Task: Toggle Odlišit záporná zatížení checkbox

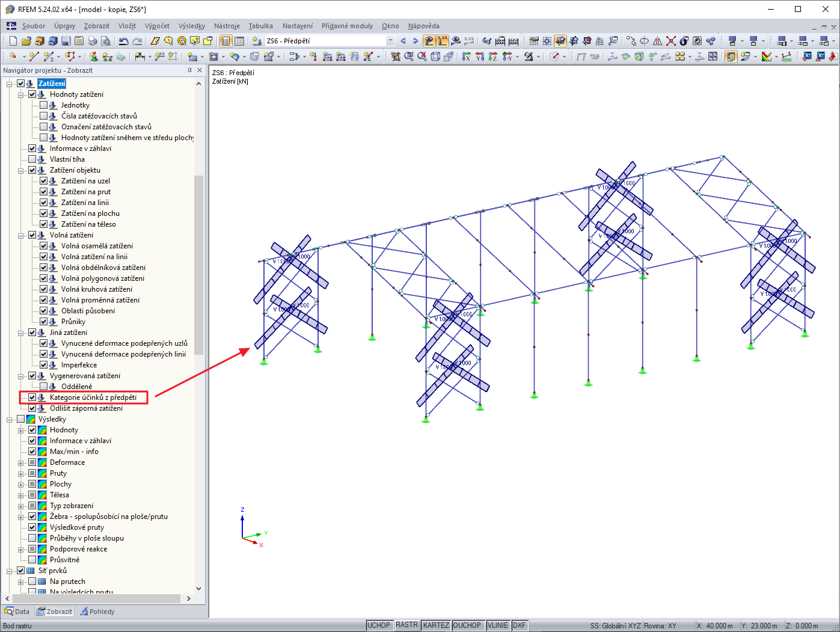Action: click(32, 408)
